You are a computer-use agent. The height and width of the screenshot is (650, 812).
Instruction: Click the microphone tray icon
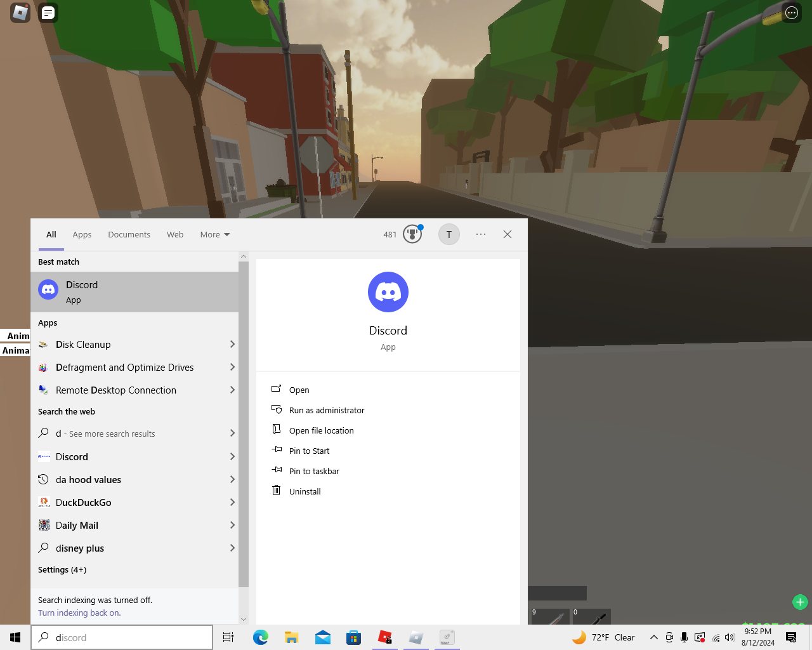pos(684,637)
